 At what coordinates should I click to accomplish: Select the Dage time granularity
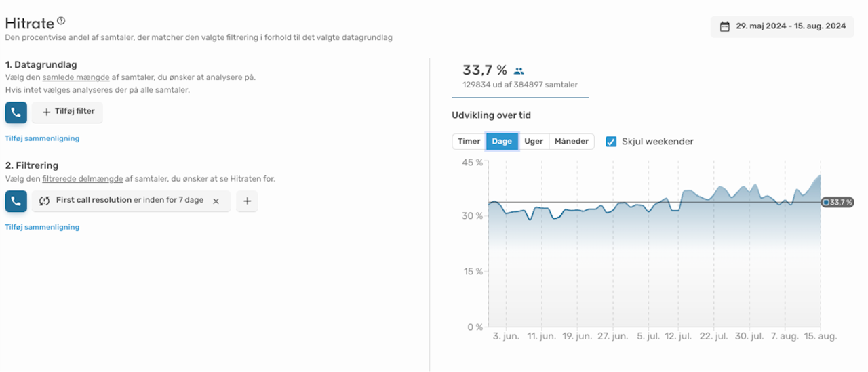point(502,142)
